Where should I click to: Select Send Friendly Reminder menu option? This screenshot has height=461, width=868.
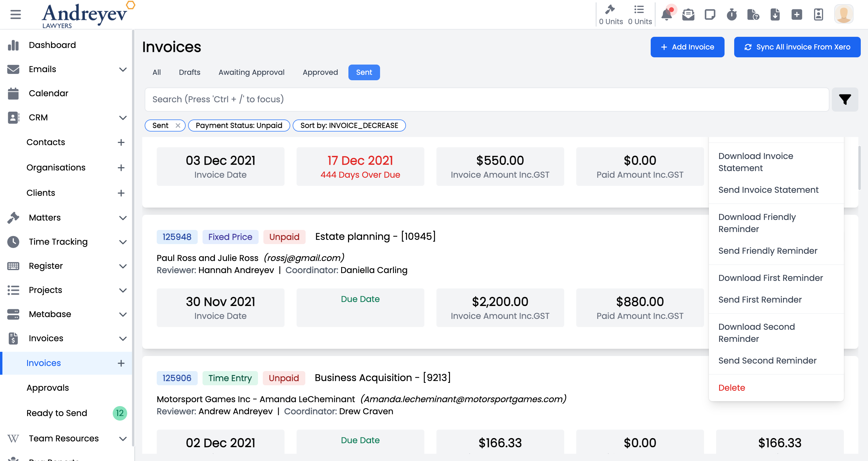click(x=768, y=251)
